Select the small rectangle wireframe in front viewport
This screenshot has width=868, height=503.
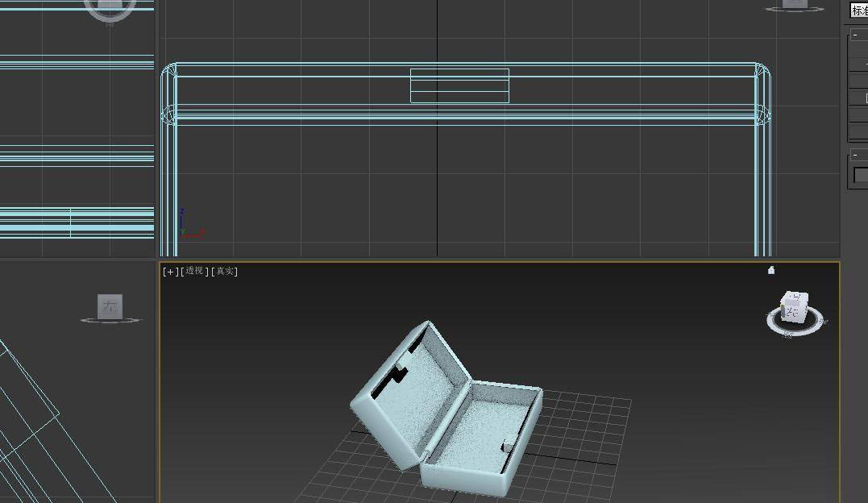(459, 85)
